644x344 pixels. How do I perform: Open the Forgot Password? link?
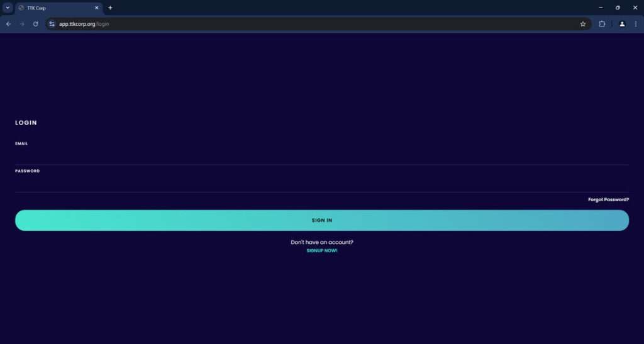click(608, 199)
